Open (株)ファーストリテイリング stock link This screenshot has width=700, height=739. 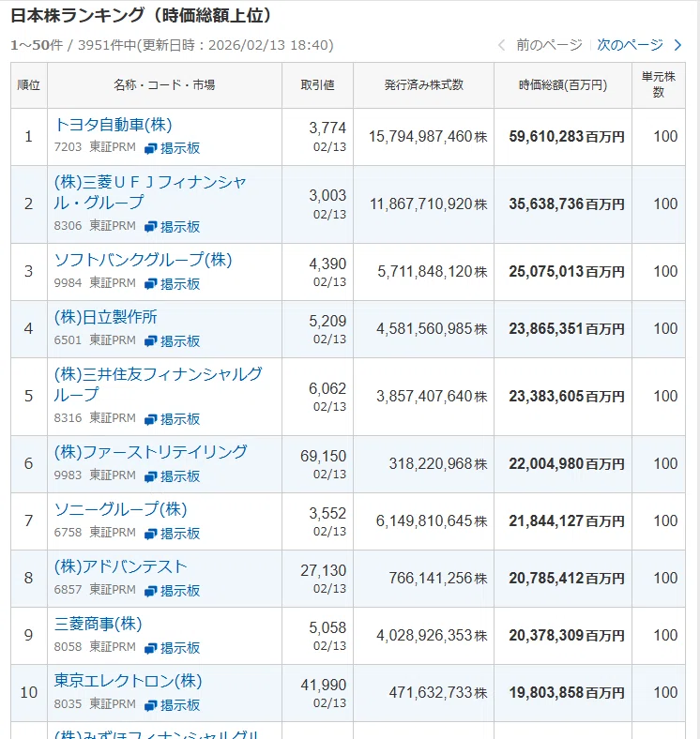point(150,451)
